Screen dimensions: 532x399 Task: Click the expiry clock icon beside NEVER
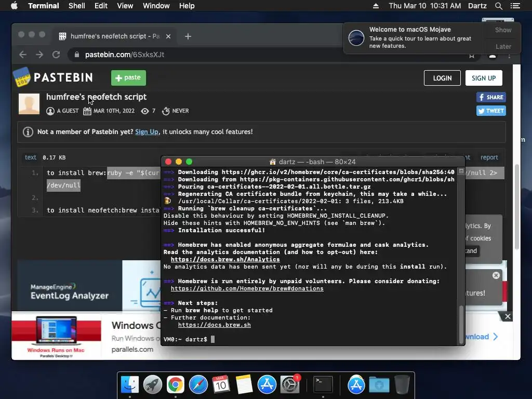166,111
